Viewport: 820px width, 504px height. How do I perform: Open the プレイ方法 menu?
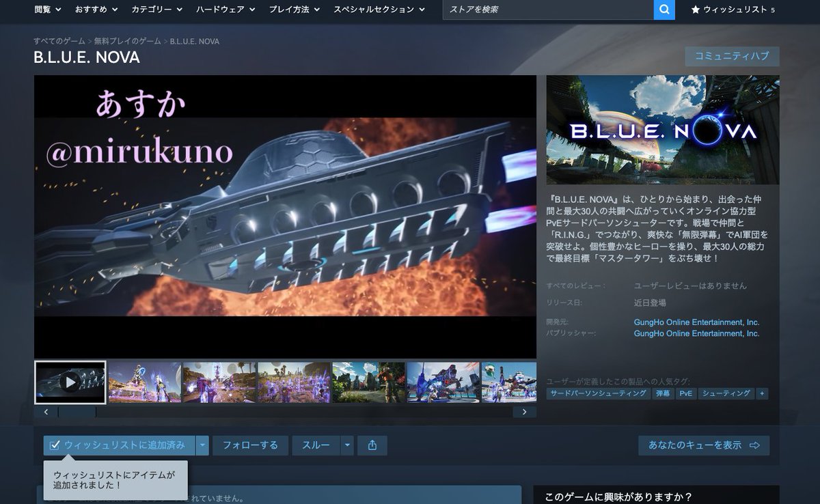295,10
